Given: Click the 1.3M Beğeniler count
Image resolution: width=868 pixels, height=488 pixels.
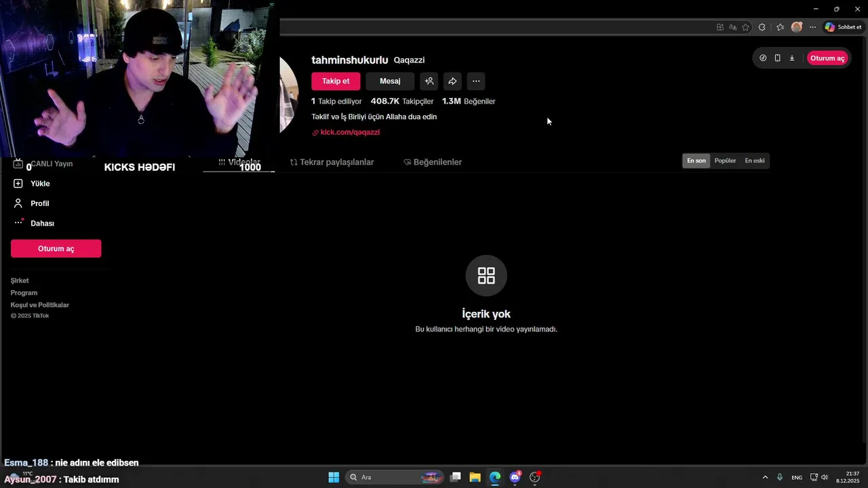Looking at the screenshot, I should click(469, 101).
